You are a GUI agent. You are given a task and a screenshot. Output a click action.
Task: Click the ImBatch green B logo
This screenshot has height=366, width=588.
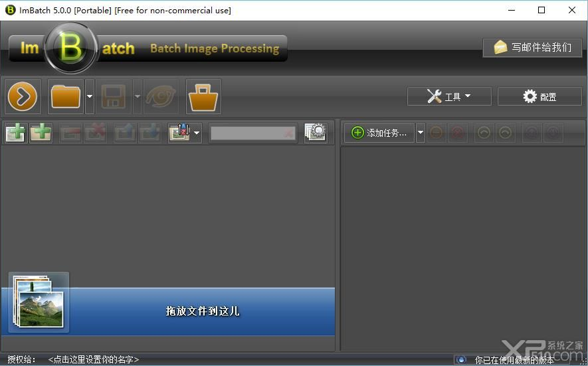point(70,48)
